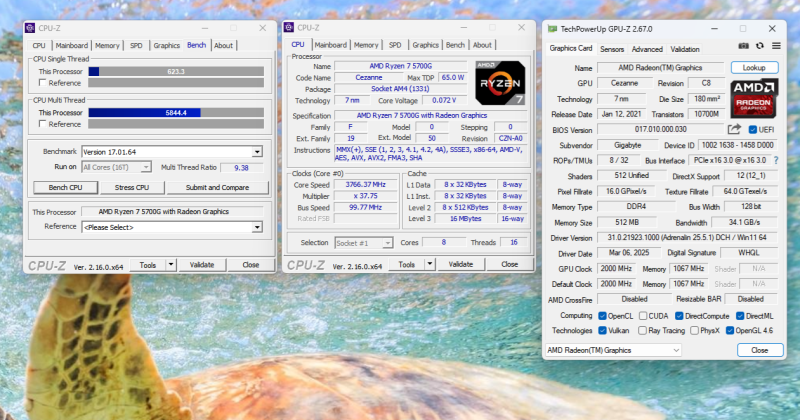Open GPU-Z Sensors tab

coord(612,49)
